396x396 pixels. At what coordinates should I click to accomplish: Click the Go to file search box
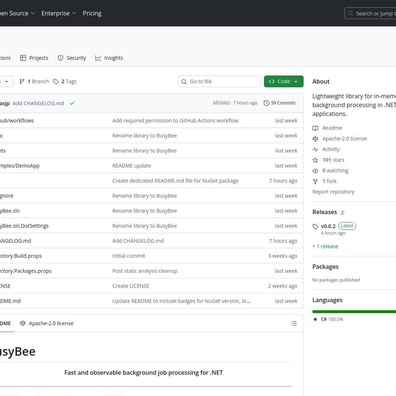tap(219, 81)
